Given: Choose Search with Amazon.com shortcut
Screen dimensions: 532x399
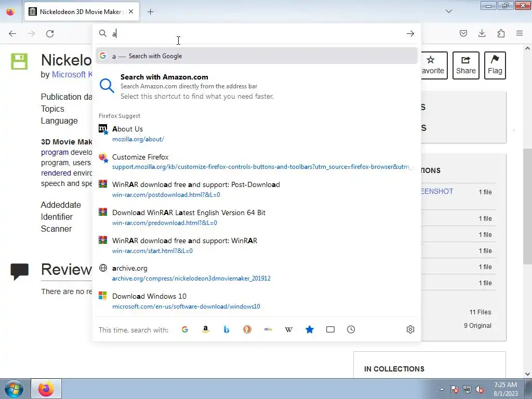Looking at the screenshot, I should (x=257, y=86).
